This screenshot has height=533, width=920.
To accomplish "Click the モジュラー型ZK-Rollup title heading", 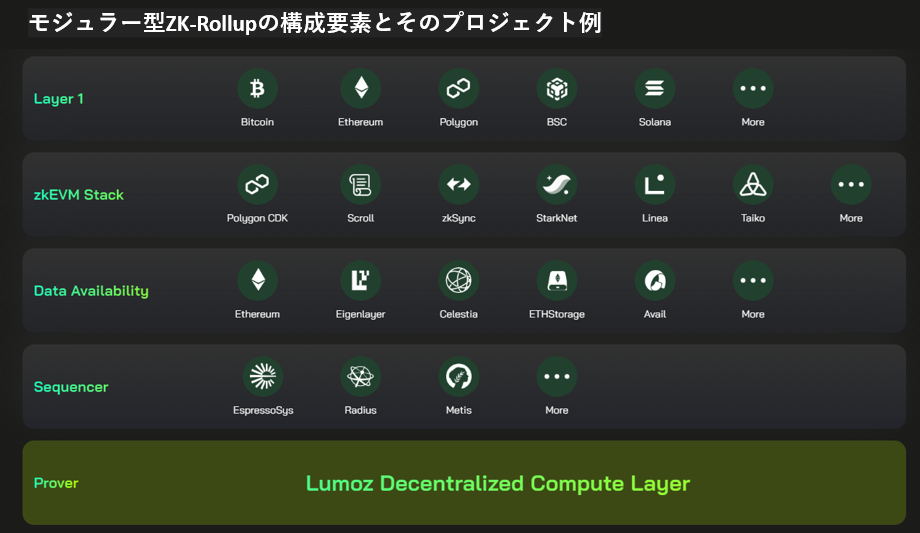I will pos(315,23).
